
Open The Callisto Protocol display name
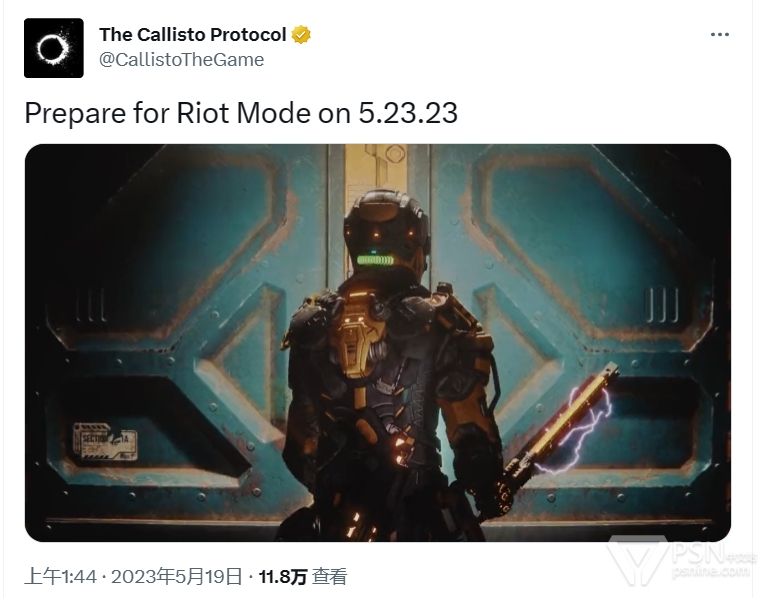pyautogui.click(x=192, y=35)
